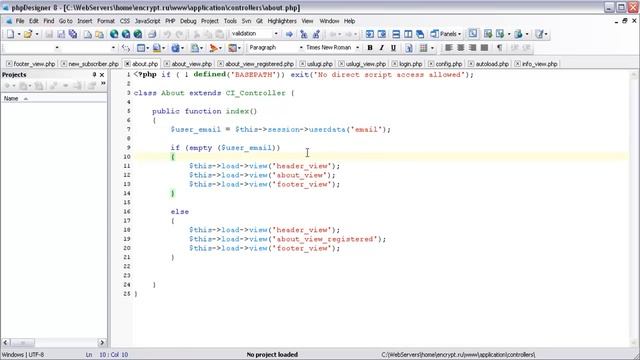
Task: Click the move to right window icon
Action: 382,34
